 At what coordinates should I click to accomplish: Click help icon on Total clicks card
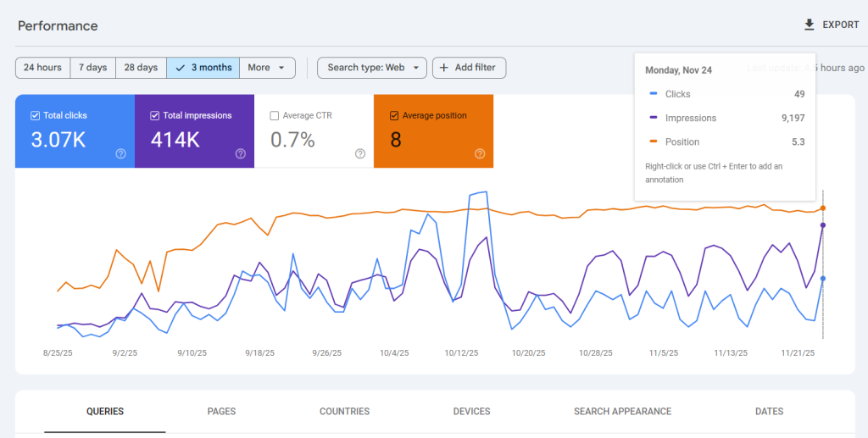[120, 153]
